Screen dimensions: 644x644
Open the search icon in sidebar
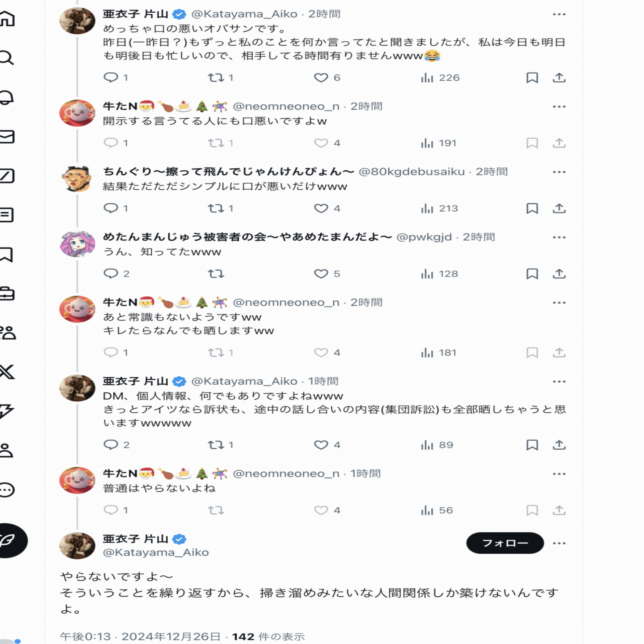pos(6,58)
